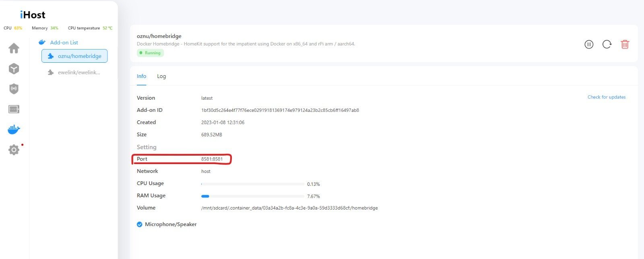Image resolution: width=644 pixels, height=259 pixels.
Task: Click the Docker Homebridge description text
Action: click(246, 44)
